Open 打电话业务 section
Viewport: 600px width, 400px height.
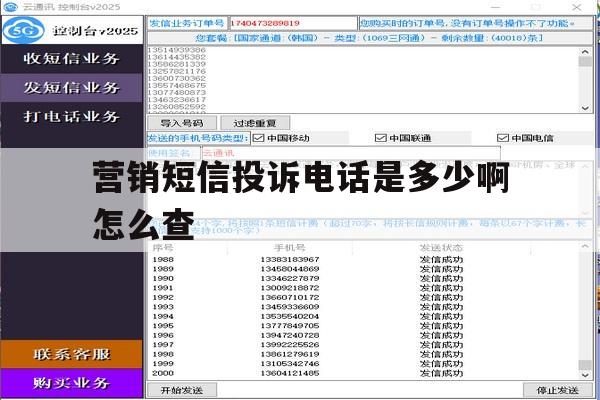point(72,116)
